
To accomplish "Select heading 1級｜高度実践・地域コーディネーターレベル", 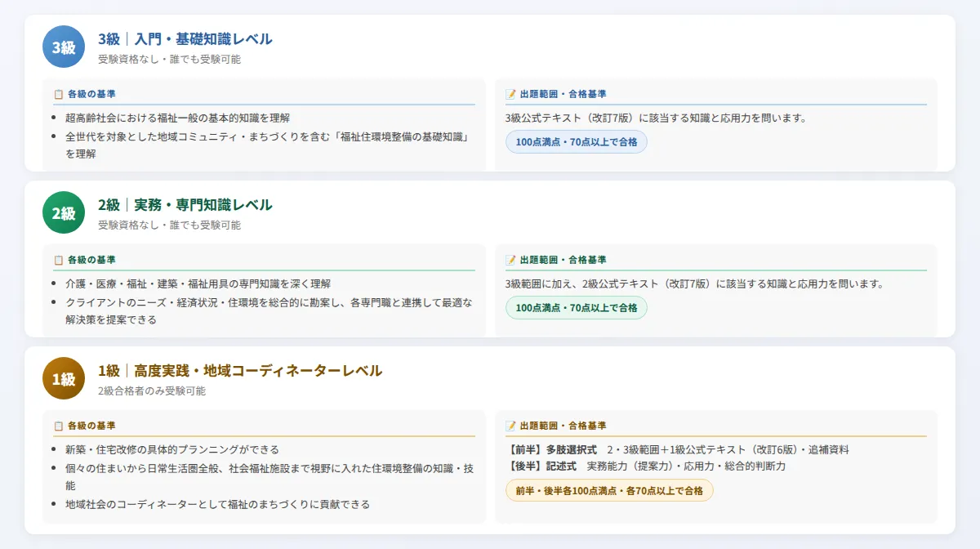I will pyautogui.click(x=240, y=370).
